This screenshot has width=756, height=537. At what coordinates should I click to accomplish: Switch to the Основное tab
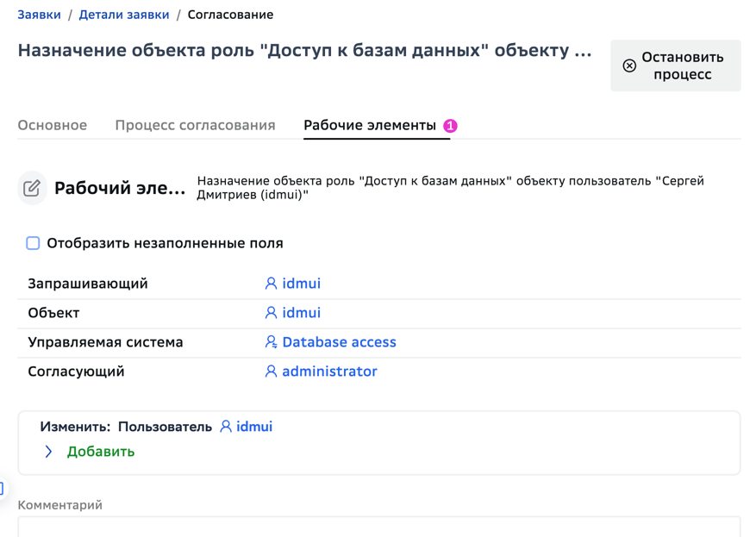(53, 125)
